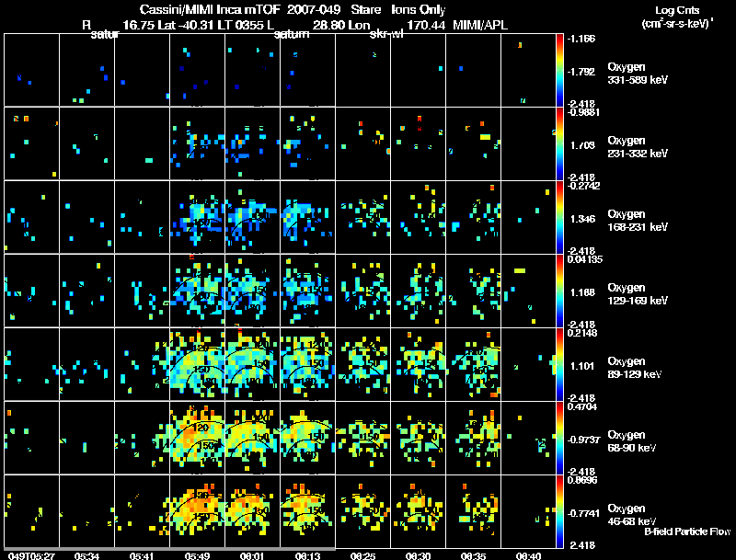
Task: Select the 'Oxygen 168-231 keV' row label
Action: tap(638, 221)
